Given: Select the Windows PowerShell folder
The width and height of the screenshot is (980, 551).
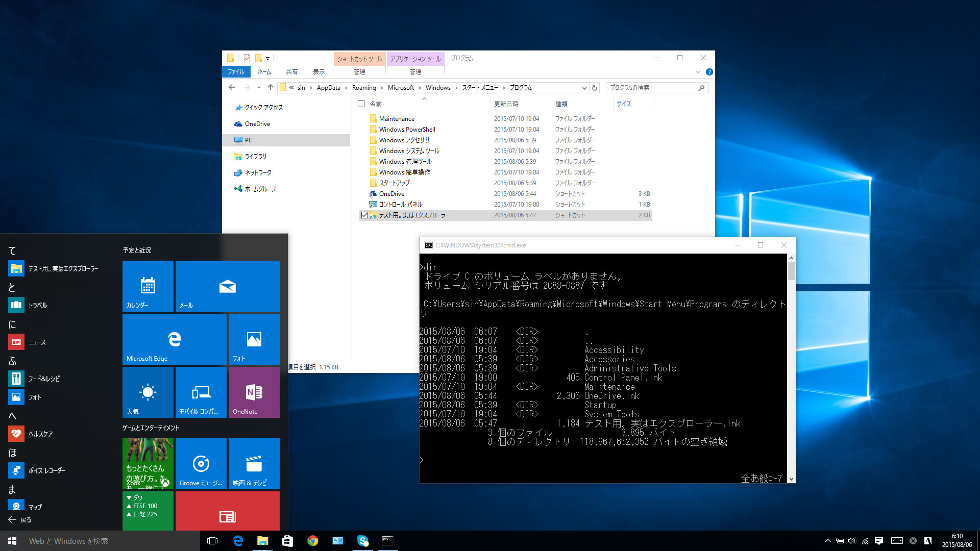Looking at the screenshot, I should pyautogui.click(x=407, y=130).
